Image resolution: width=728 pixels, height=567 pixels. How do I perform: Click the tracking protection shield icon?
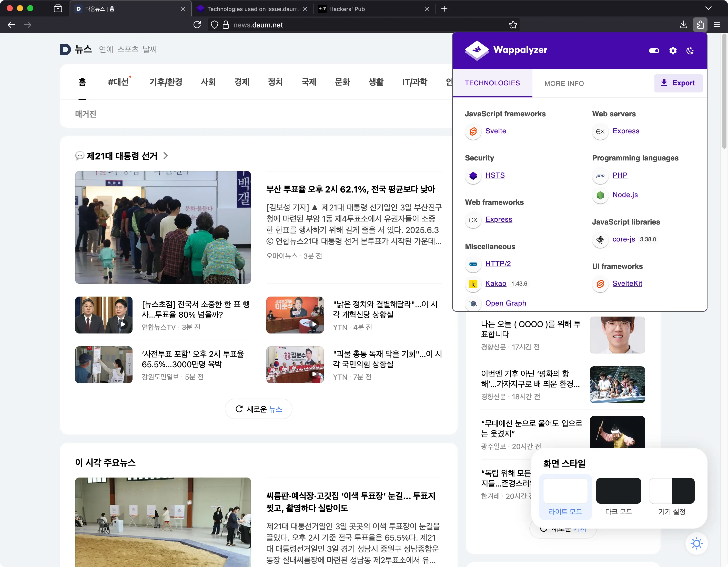coord(214,25)
